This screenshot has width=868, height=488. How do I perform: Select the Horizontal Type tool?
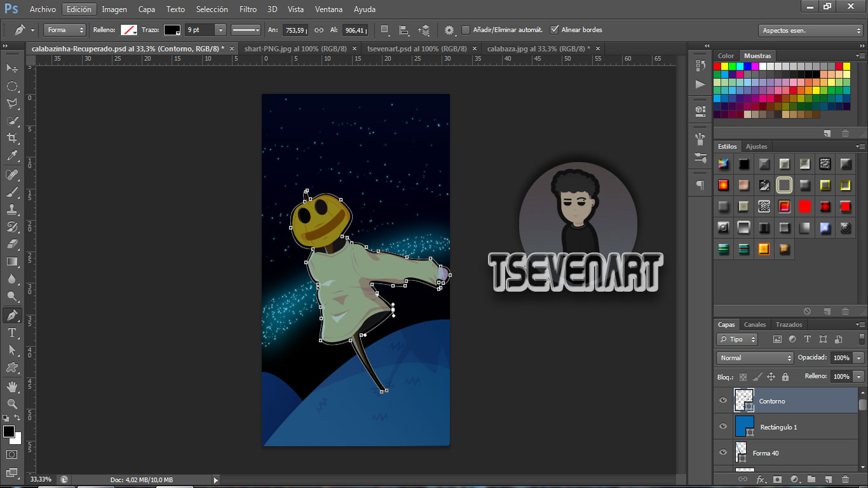pyautogui.click(x=12, y=332)
